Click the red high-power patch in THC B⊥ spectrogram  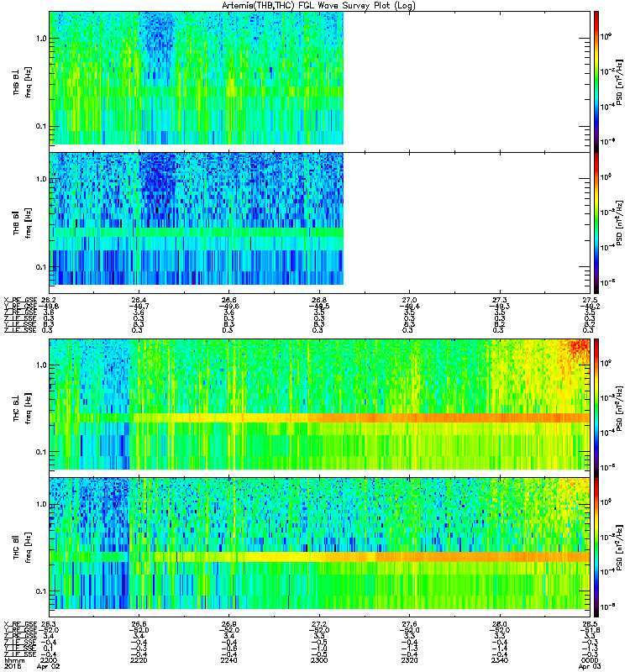pyautogui.click(x=579, y=348)
